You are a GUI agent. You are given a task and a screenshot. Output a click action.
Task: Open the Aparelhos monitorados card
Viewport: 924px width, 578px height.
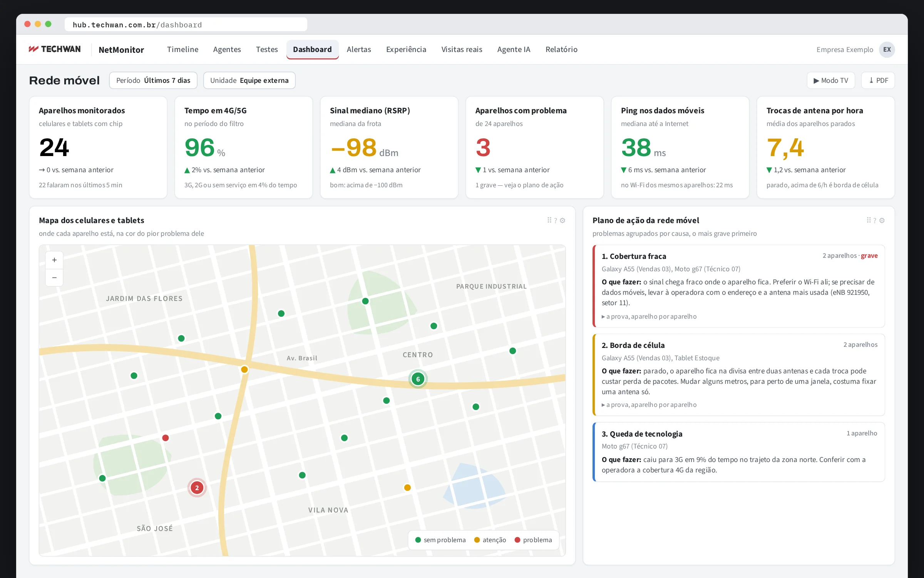98,148
